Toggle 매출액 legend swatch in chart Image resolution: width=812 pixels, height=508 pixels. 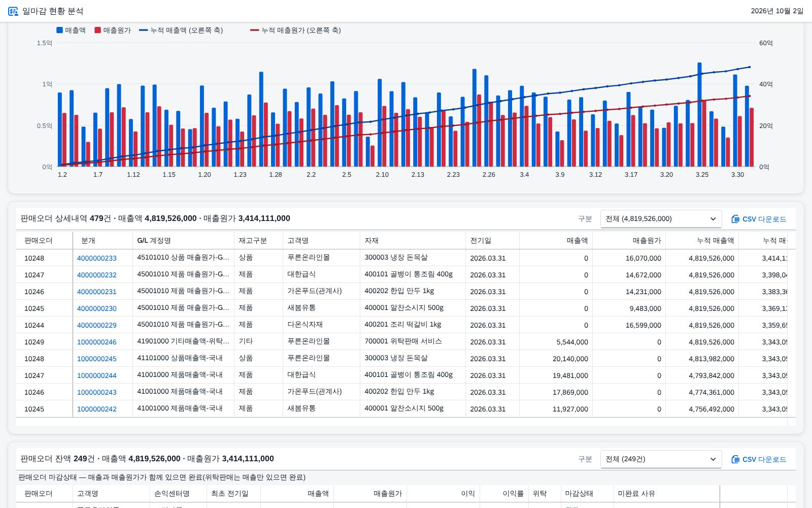pyautogui.click(x=59, y=30)
